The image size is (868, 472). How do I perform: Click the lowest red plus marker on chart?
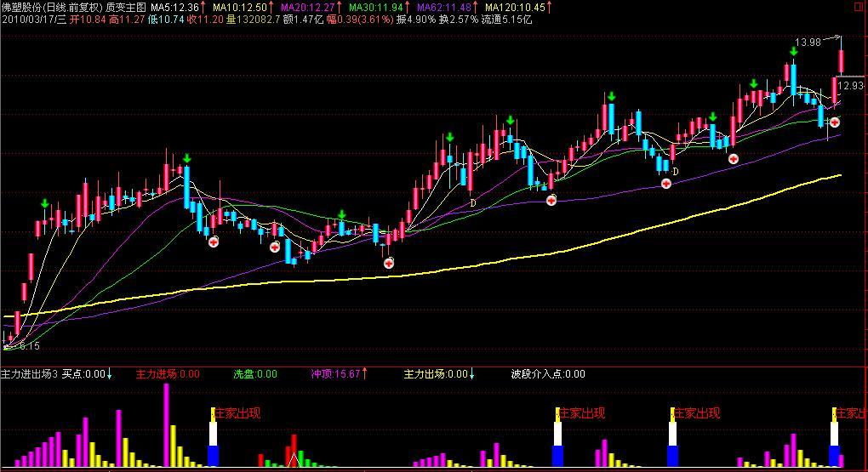(x=389, y=263)
